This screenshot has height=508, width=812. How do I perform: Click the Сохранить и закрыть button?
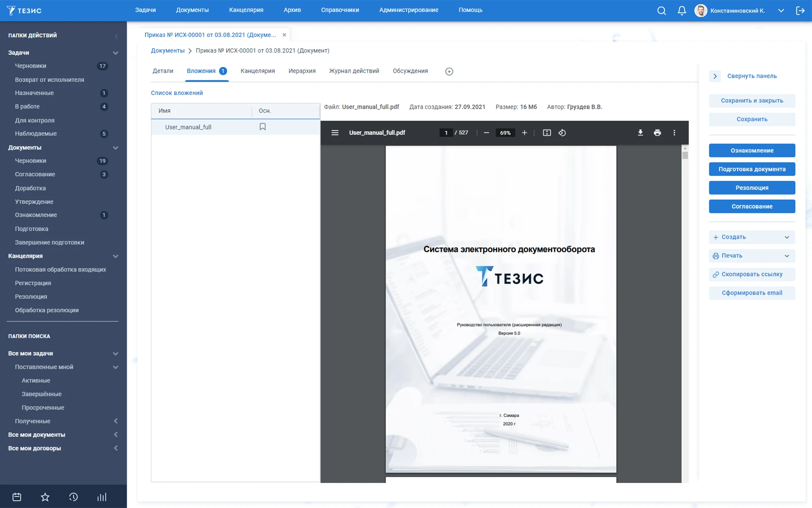click(752, 101)
